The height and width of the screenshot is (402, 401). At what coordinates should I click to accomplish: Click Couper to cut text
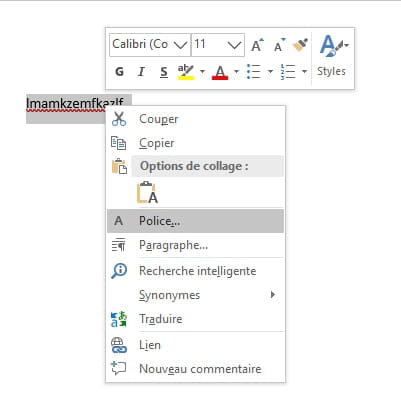pyautogui.click(x=195, y=119)
